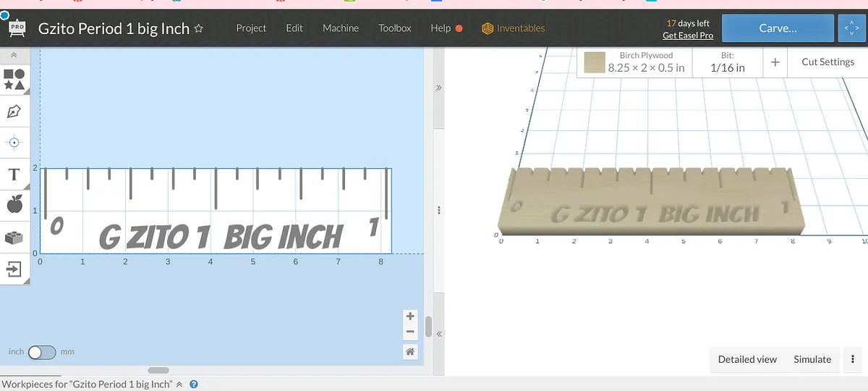The image size is (868, 391).
Task: Click the zoom in plus button
Action: (410, 316)
